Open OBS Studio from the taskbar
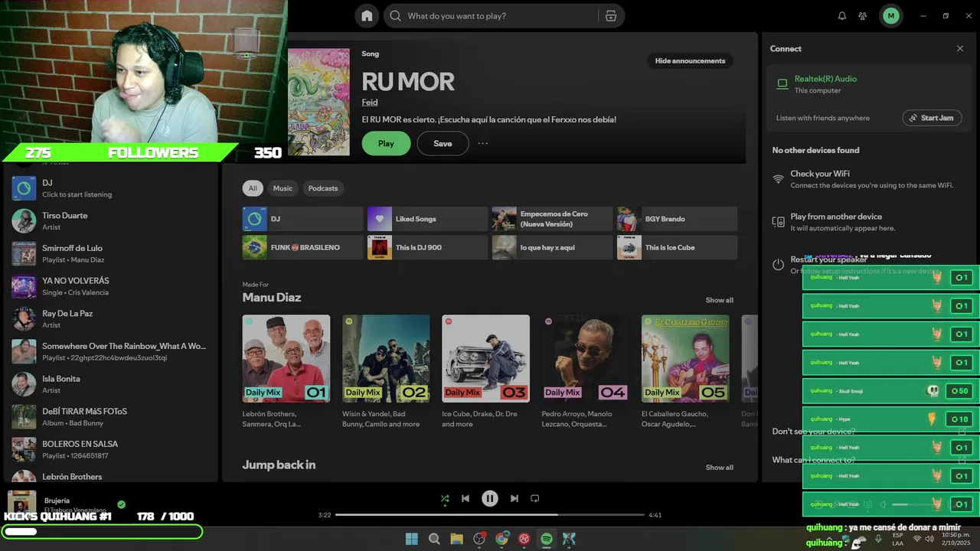Viewport: 980px width, 551px height. (x=479, y=539)
